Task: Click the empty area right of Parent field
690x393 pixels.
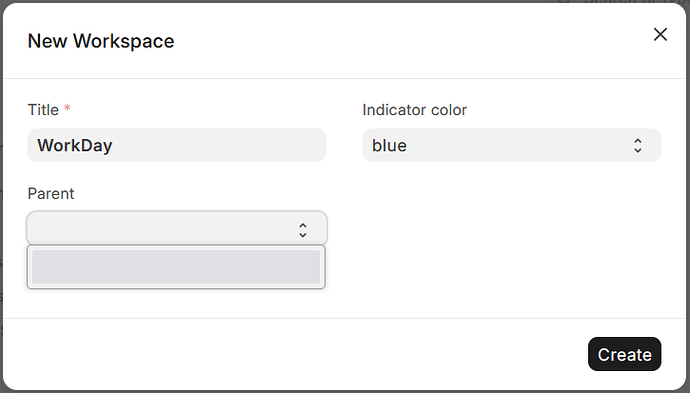Action: click(x=510, y=229)
